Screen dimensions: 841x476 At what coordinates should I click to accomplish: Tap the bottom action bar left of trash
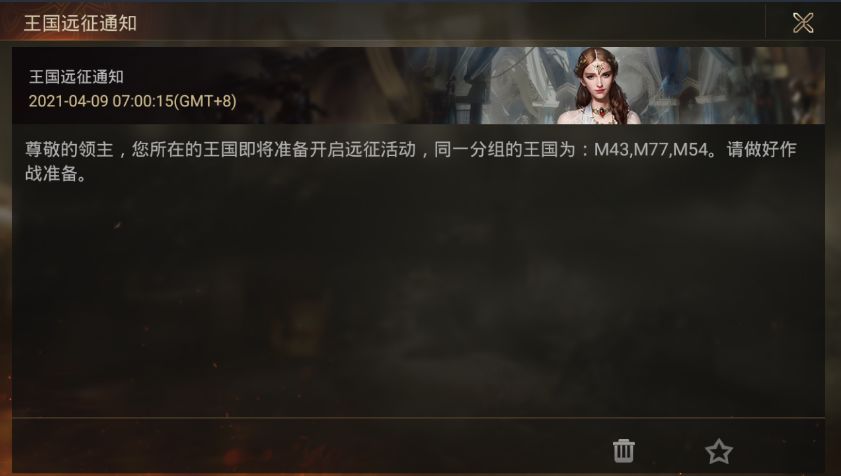311,446
